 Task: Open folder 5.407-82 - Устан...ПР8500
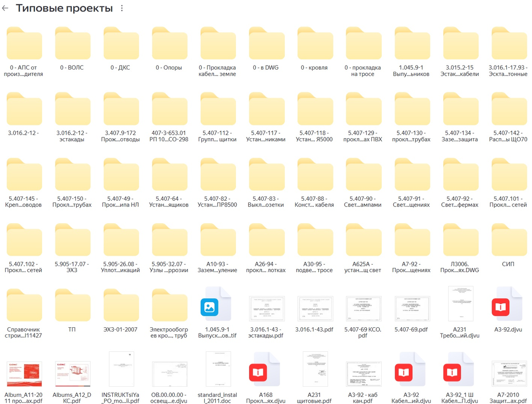218,175
